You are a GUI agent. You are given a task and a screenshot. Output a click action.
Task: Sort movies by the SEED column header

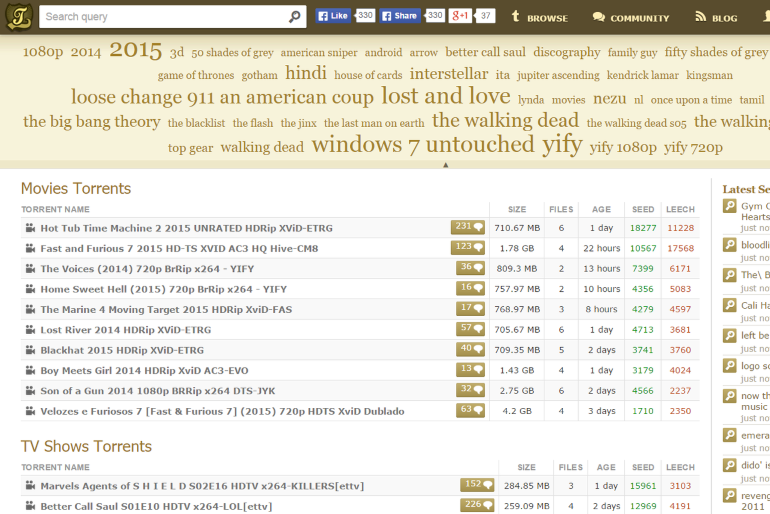pyautogui.click(x=643, y=210)
